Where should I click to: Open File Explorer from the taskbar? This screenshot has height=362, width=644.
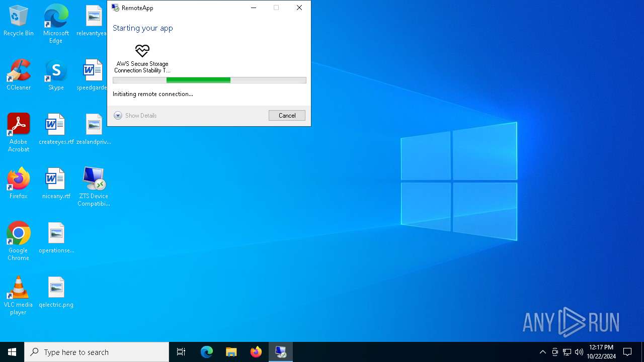coord(231,352)
